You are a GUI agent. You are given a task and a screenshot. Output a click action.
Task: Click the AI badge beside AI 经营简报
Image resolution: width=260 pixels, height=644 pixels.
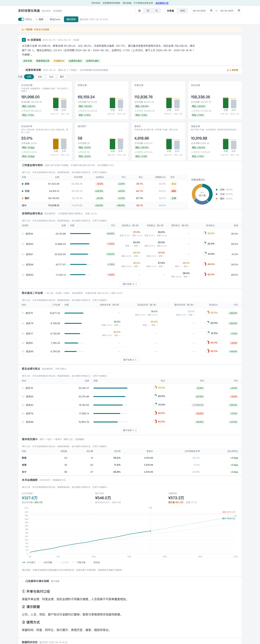(24, 40)
